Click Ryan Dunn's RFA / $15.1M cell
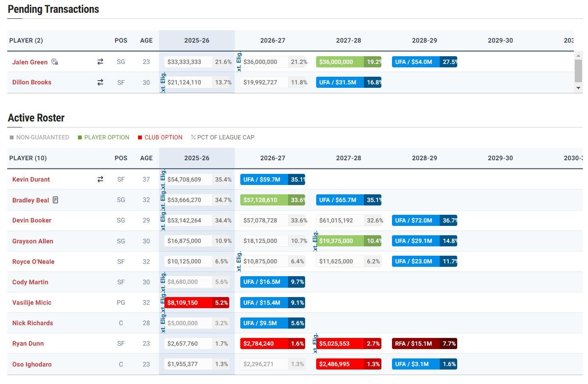The height and width of the screenshot is (384, 588). click(424, 344)
